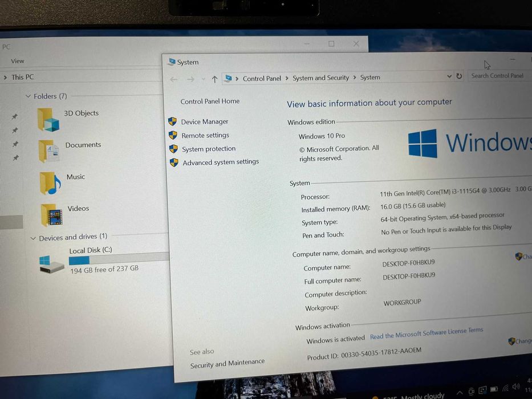Select the Videos folder icon
Viewport: 532px width, 399px height.
(x=51, y=215)
